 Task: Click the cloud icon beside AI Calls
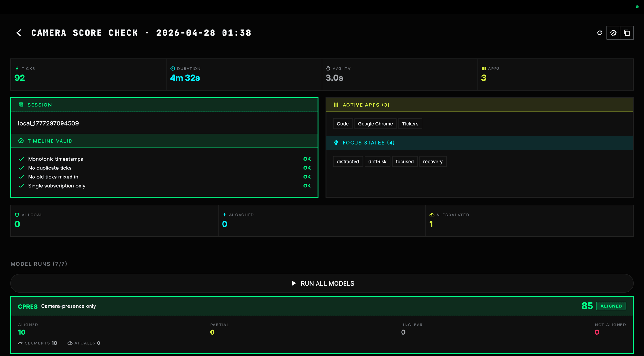point(70,343)
